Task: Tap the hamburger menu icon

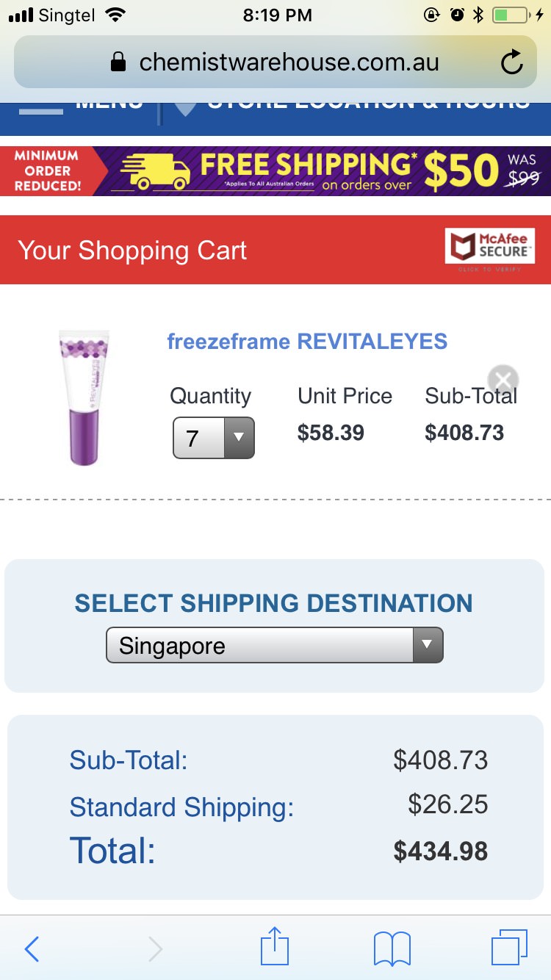Action: (41, 109)
